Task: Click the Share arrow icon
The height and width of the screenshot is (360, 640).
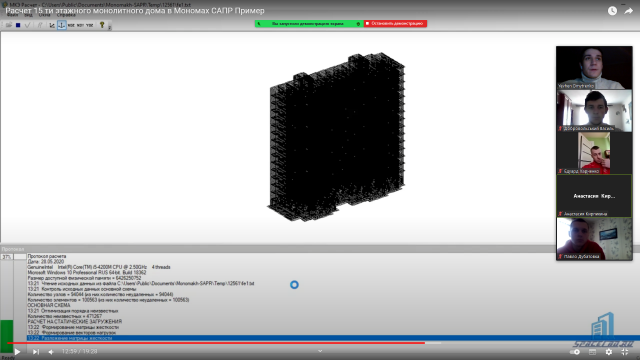Action: pyautogui.click(x=629, y=11)
